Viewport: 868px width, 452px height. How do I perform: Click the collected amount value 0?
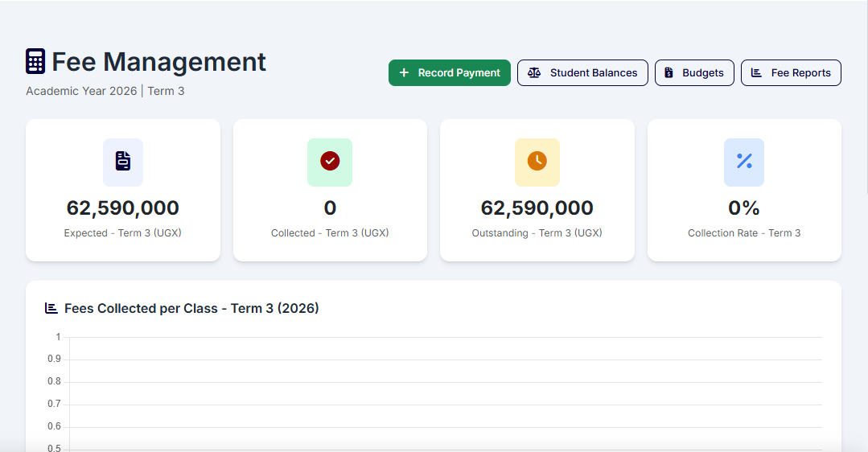coord(330,208)
